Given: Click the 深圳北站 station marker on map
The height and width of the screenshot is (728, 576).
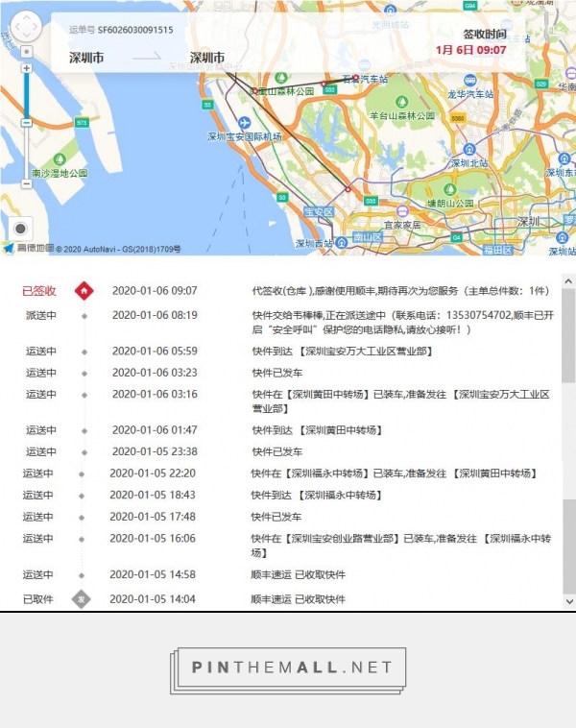Looking at the screenshot, I should pos(469,150).
